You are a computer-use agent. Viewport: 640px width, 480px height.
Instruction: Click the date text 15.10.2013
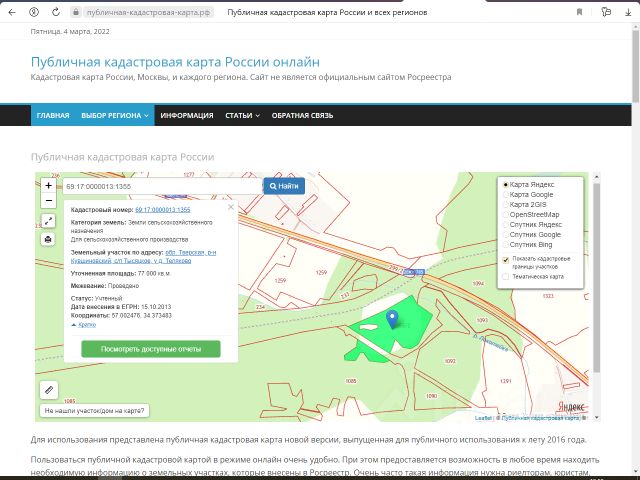click(156, 307)
